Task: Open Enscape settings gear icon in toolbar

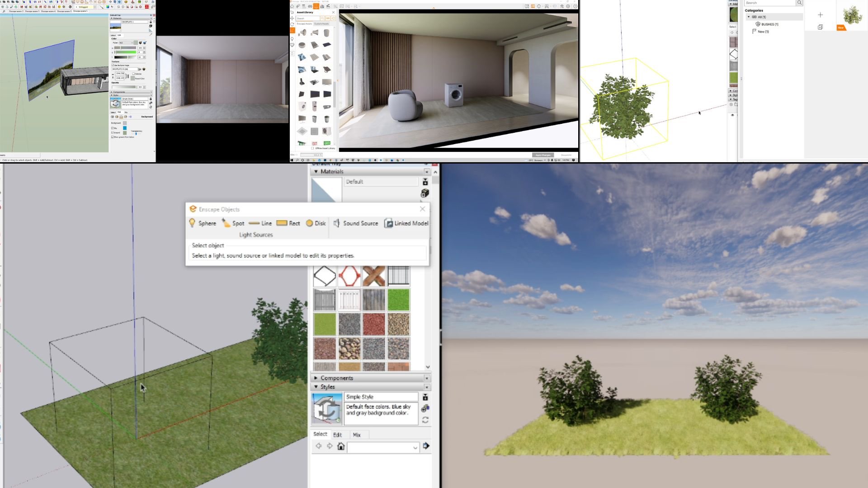Action: coord(568,6)
